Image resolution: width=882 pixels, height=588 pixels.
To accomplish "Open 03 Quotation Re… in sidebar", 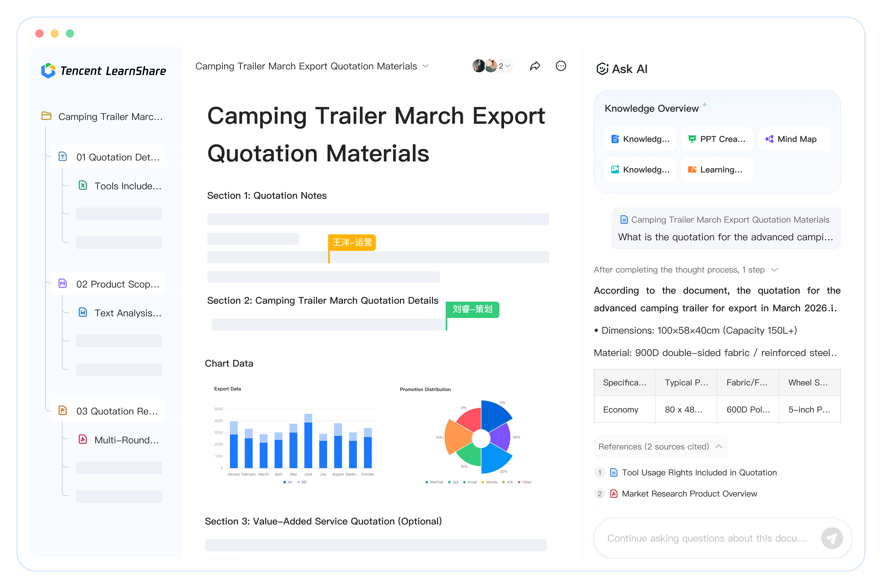I will point(108,411).
